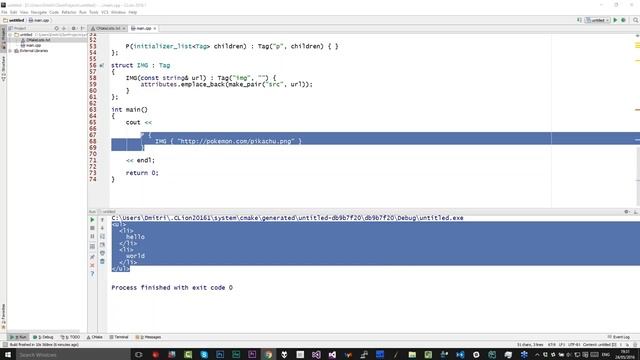Rerun the program in the Run panel
This screenshot has height=360, width=640.
pos(92,220)
